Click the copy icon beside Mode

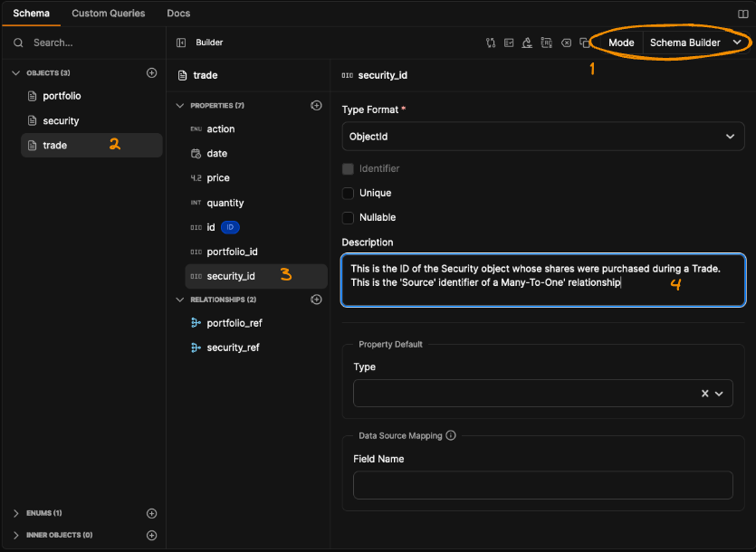click(x=585, y=43)
